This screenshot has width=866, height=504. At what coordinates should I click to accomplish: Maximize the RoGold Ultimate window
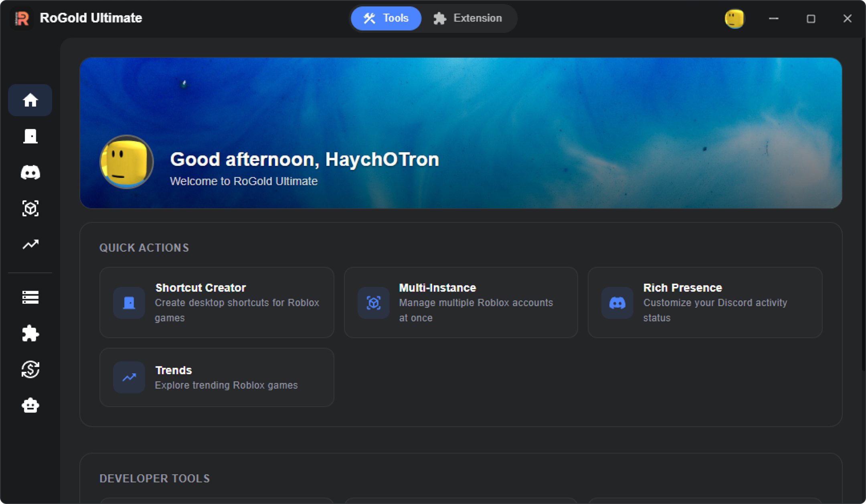811,18
